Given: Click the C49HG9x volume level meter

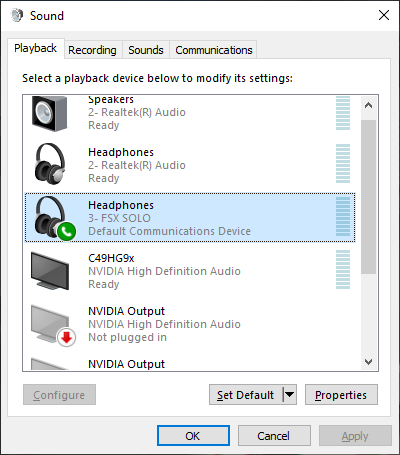Looking at the screenshot, I should pos(343,270).
